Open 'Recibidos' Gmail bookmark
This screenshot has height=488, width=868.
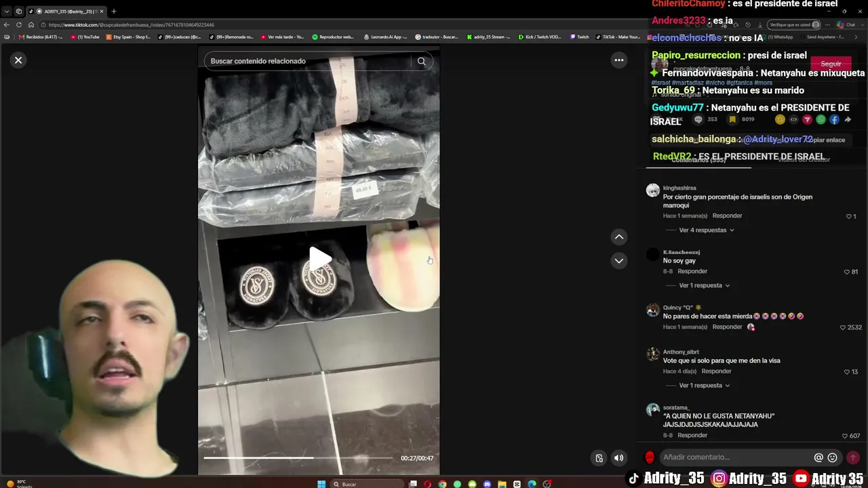click(x=41, y=37)
